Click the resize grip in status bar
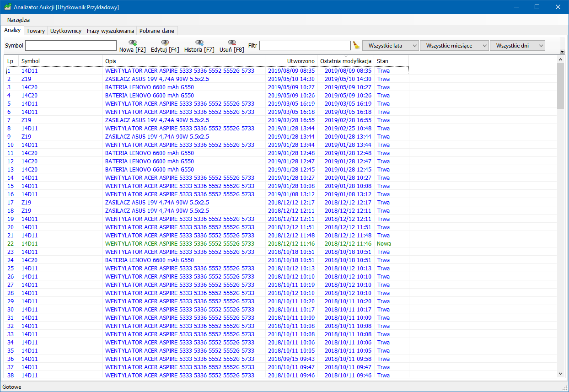This screenshot has height=392, width=569. click(x=564, y=387)
